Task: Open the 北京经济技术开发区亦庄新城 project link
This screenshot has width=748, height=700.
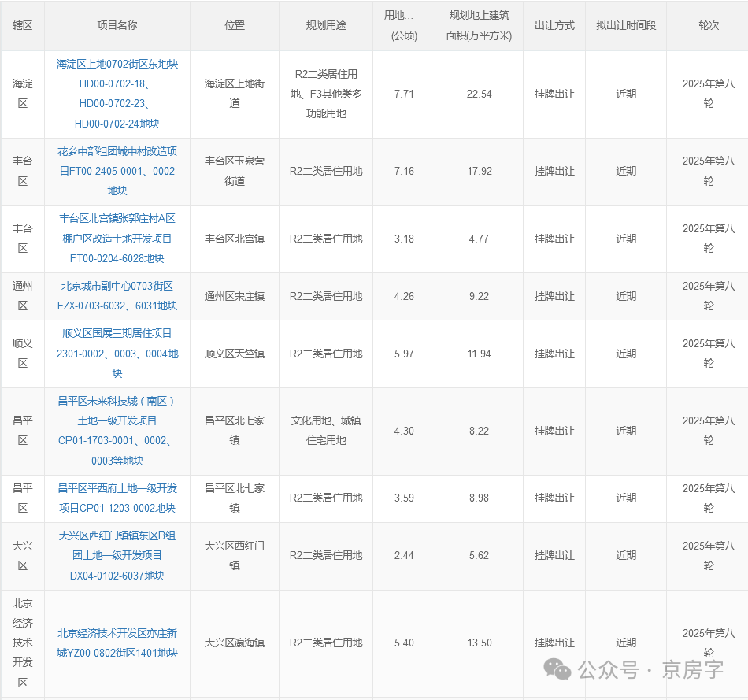Action: point(117,643)
